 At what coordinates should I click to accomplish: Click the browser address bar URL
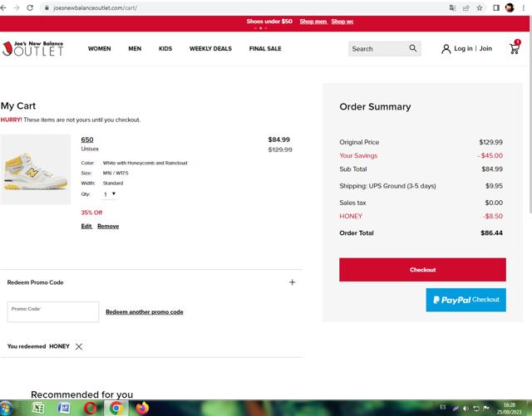(96, 7)
